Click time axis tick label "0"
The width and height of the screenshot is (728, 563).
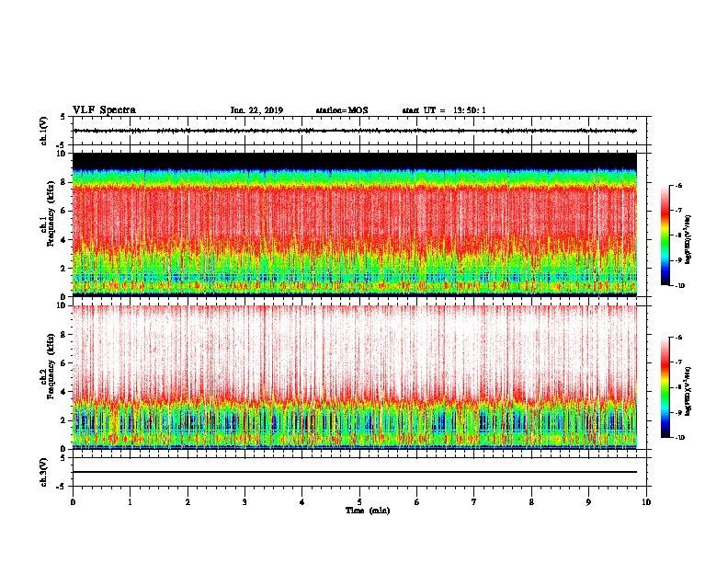pos(73,502)
